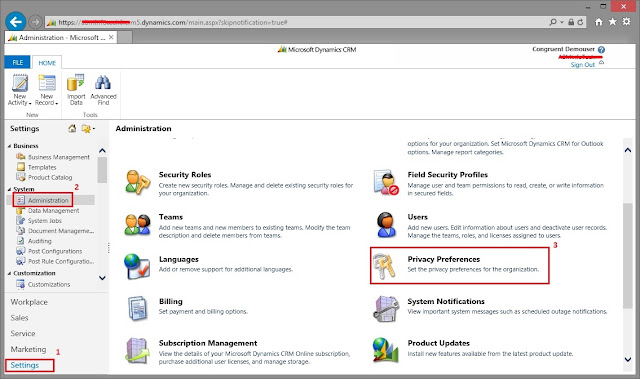
Task: Click the refresh icon in address bar
Action: 580,22
